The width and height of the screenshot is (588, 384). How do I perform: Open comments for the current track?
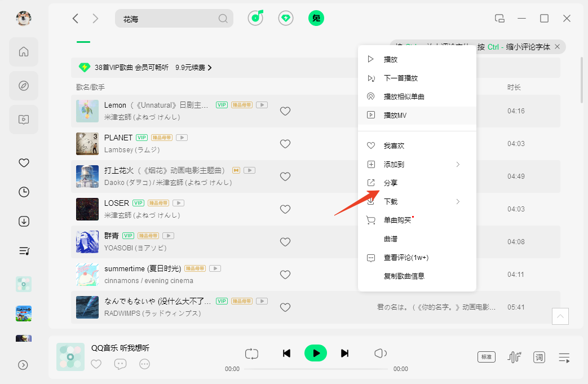tap(121, 364)
